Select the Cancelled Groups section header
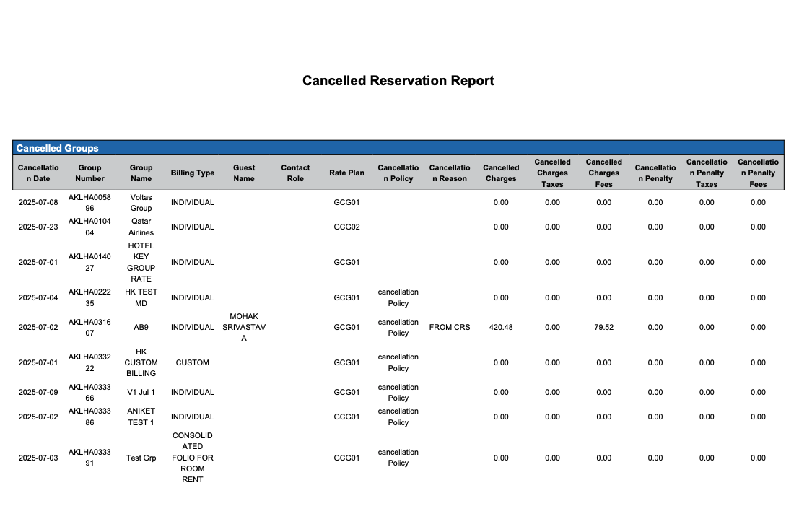The height and width of the screenshot is (532, 799). 58,148
